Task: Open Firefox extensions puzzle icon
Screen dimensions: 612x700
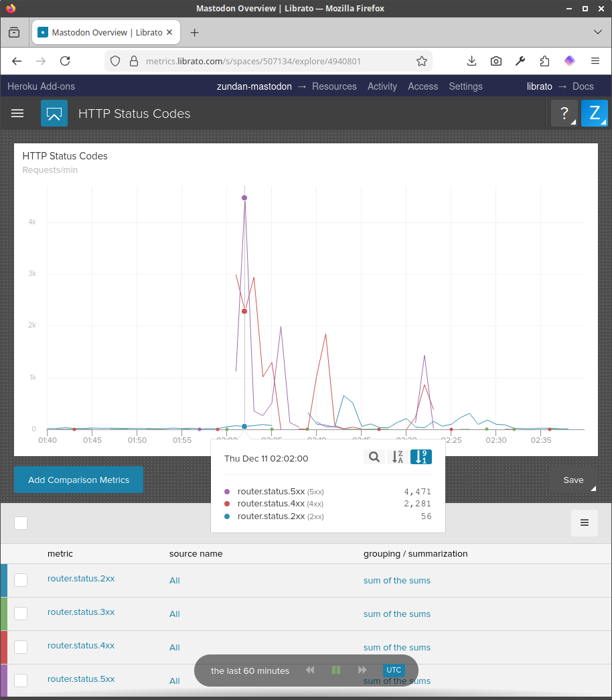Action: 544,61
